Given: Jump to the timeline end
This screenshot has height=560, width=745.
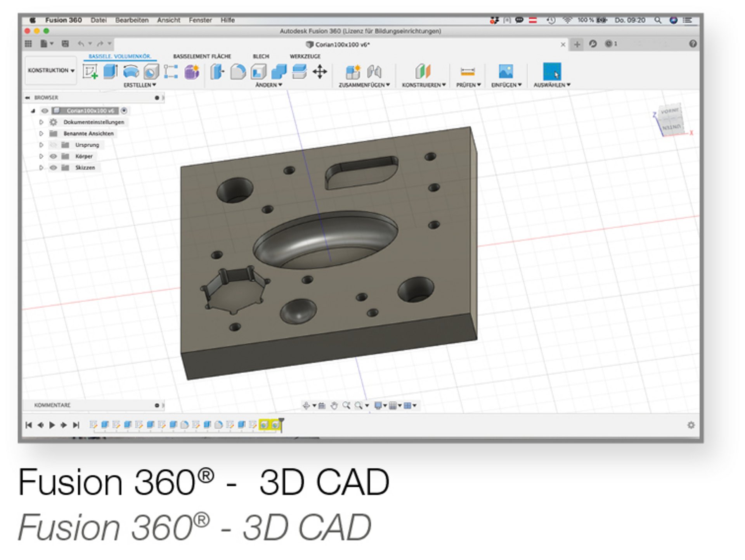Looking at the screenshot, I should (76, 425).
